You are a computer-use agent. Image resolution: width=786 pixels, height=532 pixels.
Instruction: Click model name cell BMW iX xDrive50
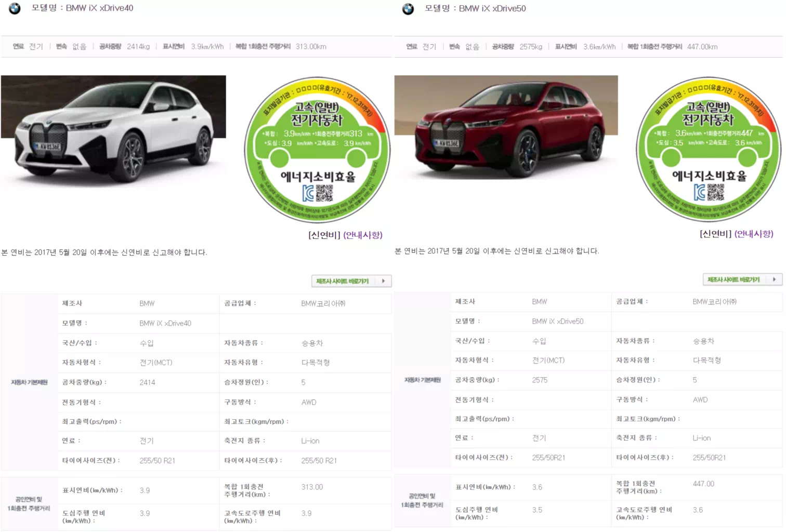(x=558, y=322)
